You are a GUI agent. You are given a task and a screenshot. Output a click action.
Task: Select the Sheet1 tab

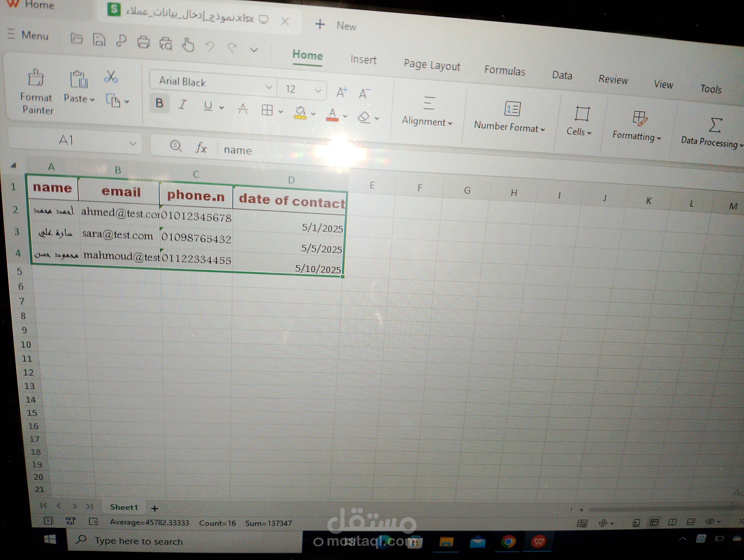(x=124, y=507)
